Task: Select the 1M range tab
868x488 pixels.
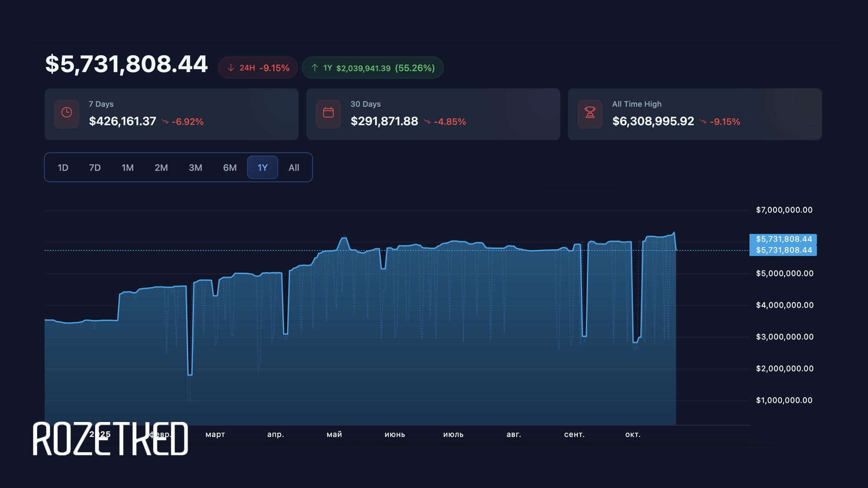Action: [x=127, y=168]
